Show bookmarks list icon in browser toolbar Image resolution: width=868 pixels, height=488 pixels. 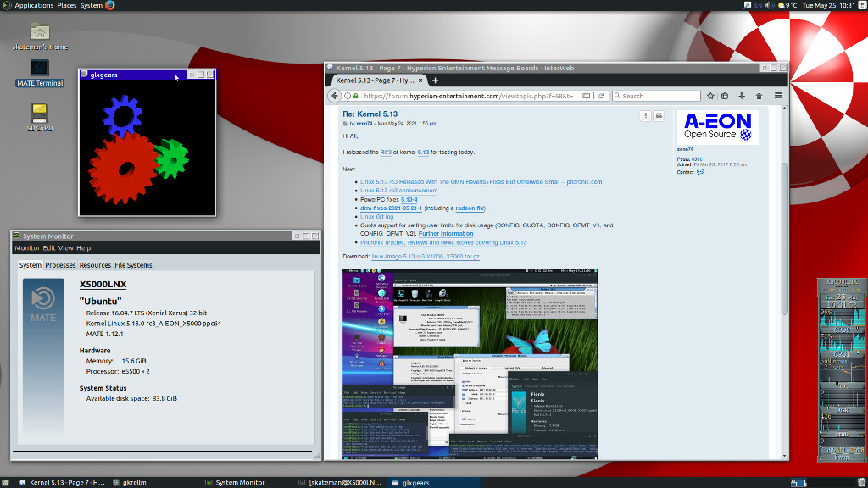(x=725, y=96)
